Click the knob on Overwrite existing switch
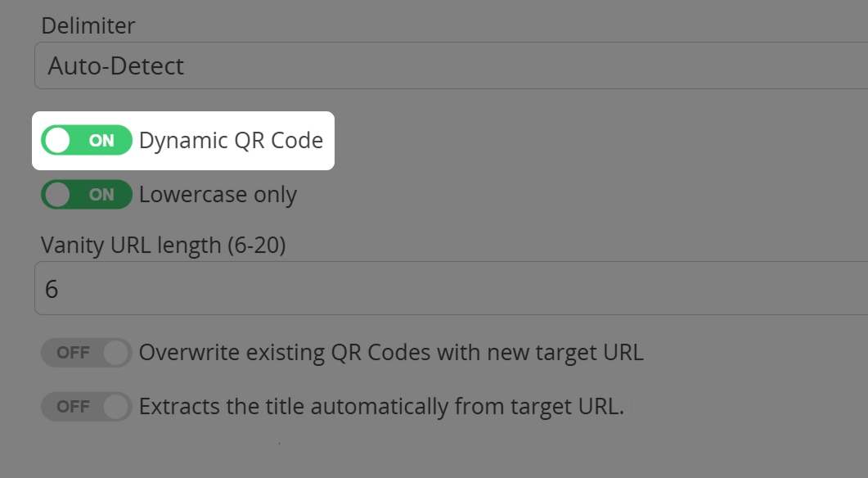The image size is (868, 478). pyautogui.click(x=116, y=353)
